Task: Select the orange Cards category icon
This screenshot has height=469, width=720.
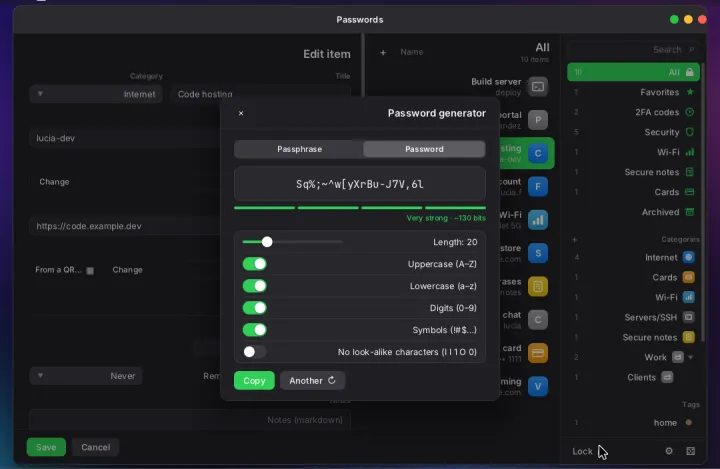Action: (688, 277)
